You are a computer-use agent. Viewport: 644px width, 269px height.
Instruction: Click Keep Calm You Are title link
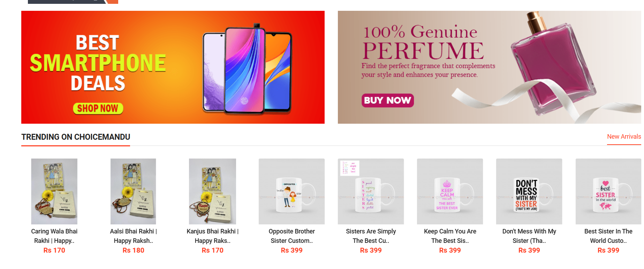450,236
